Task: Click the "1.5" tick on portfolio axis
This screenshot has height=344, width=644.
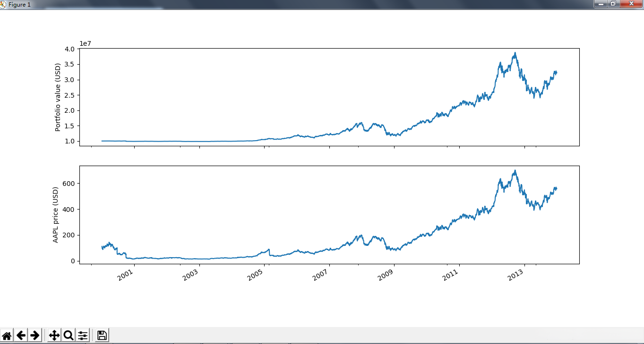Action: pyautogui.click(x=70, y=126)
